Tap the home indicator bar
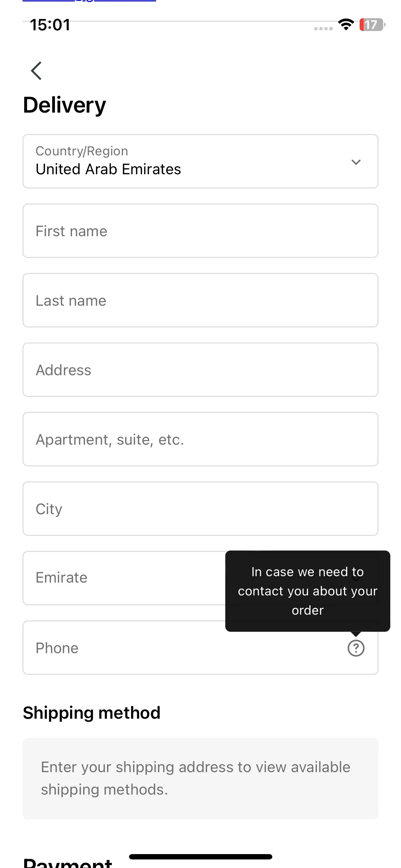The width and height of the screenshot is (401, 868). 201,857
